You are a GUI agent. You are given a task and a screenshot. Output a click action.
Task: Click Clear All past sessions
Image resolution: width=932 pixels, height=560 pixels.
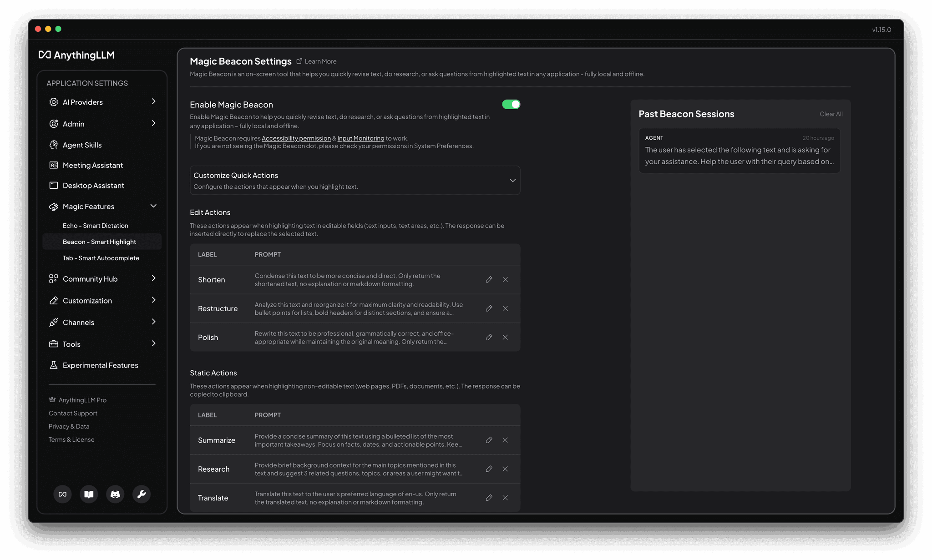[x=831, y=114]
